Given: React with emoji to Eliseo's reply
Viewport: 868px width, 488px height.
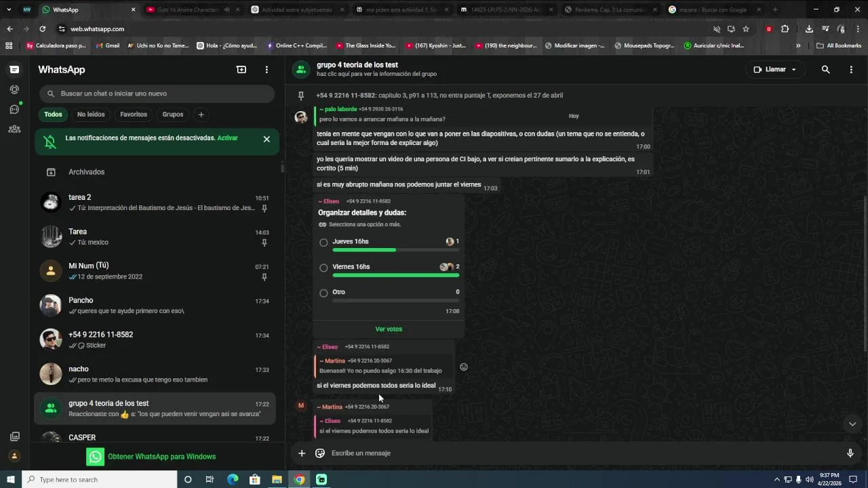Looking at the screenshot, I should pyautogui.click(x=464, y=367).
